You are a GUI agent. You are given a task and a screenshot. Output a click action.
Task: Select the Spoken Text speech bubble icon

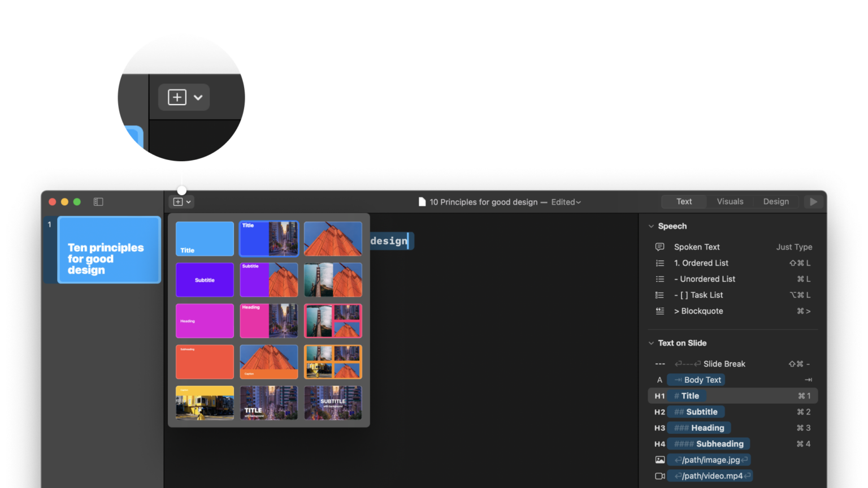(x=659, y=247)
